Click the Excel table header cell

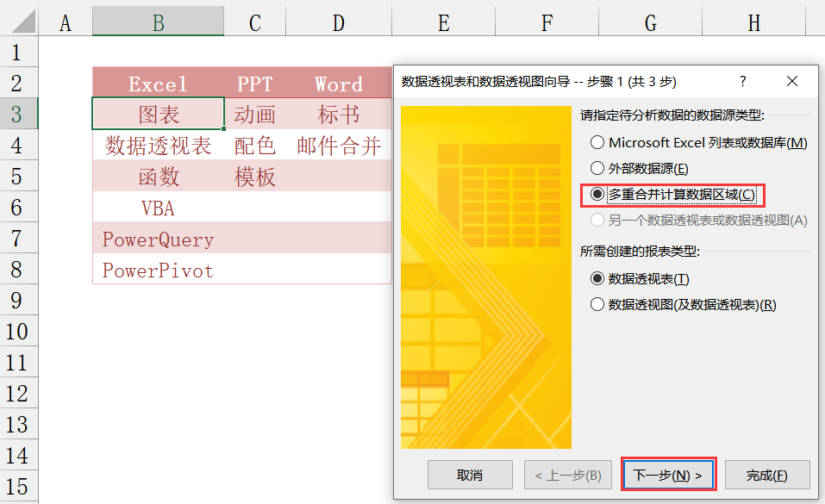pyautogui.click(x=158, y=83)
